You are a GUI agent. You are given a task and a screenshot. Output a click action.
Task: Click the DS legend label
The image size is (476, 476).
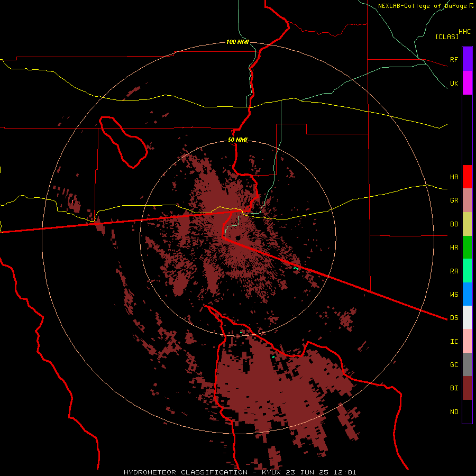pos(454,317)
